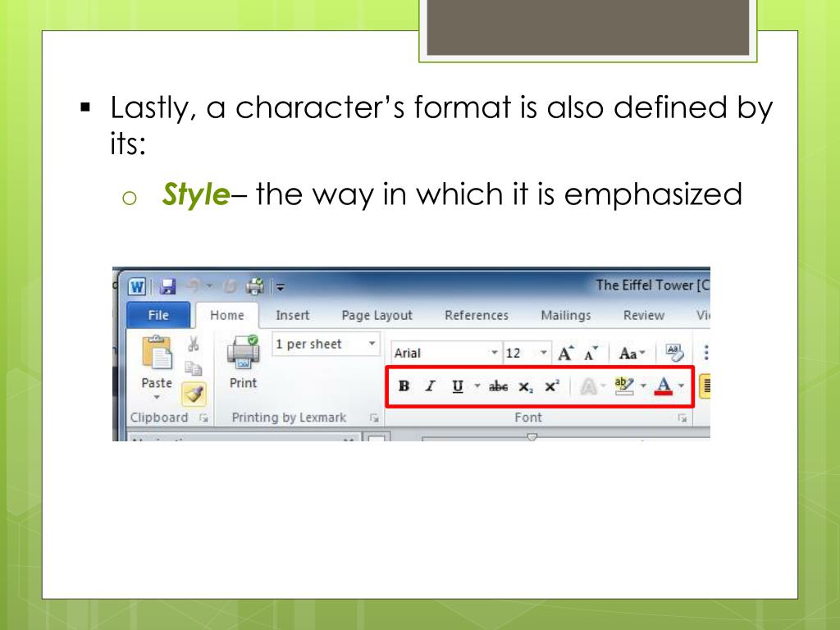Save the document with the floppy disk icon
Viewport: 840px width, 630px height.
pos(167,286)
